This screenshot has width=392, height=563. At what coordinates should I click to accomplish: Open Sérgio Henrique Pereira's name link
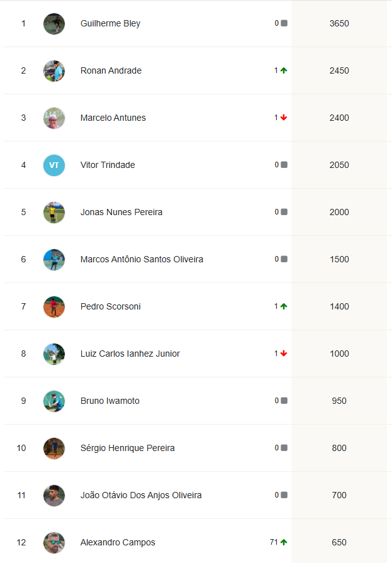pos(128,449)
